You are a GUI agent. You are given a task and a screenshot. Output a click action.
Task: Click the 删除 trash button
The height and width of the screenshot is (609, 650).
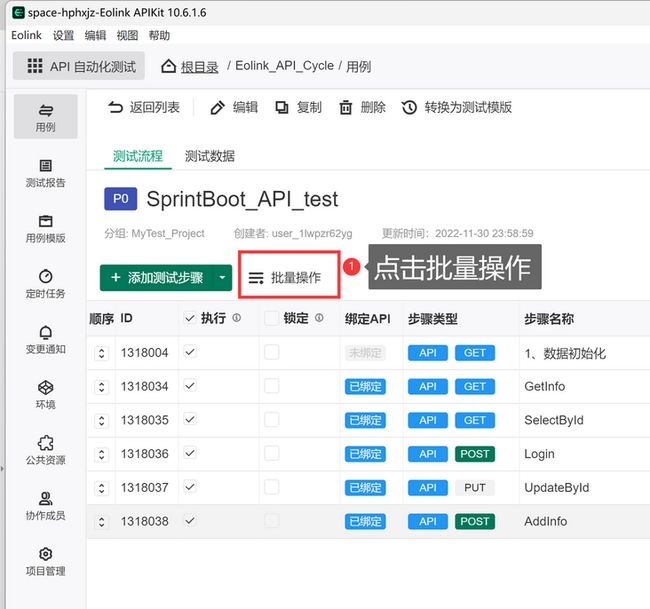tap(362, 107)
